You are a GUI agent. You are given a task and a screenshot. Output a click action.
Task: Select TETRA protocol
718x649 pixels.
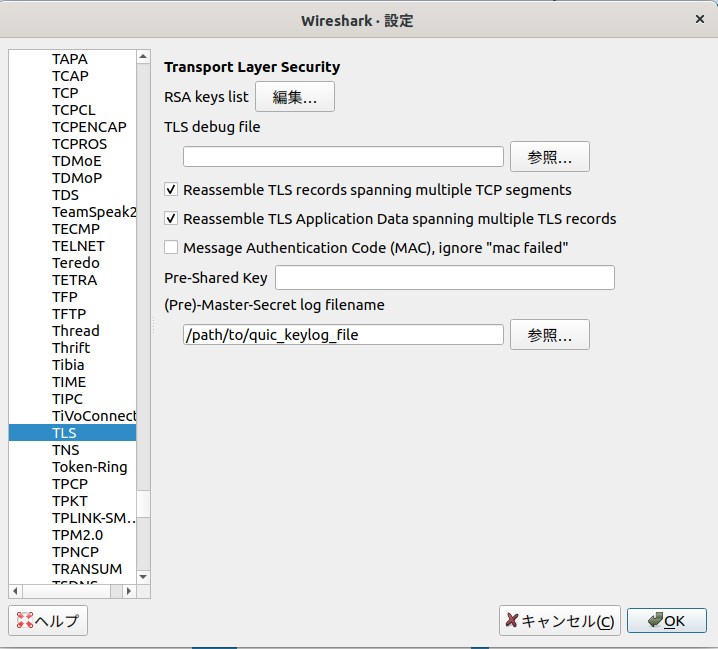[x=75, y=280]
